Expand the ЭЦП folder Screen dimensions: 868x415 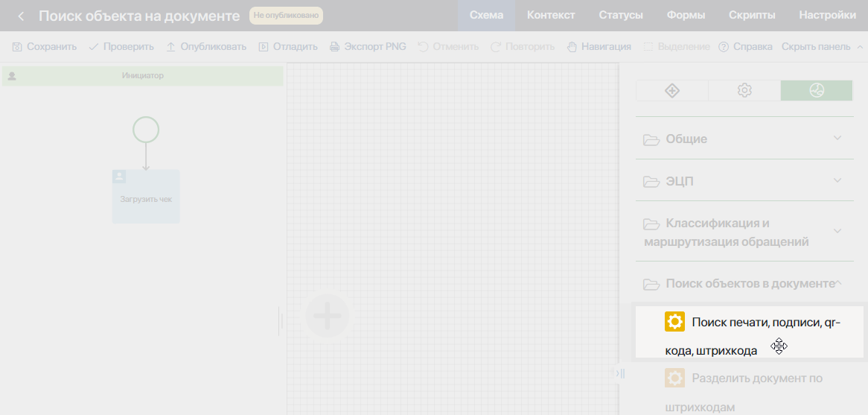point(744,180)
